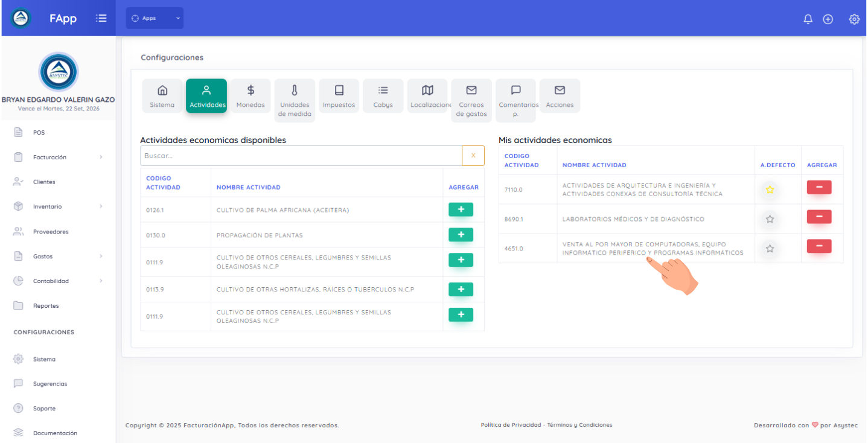Expand the Facturación sidebar menu
Screen dimensions: 868x443
point(58,157)
